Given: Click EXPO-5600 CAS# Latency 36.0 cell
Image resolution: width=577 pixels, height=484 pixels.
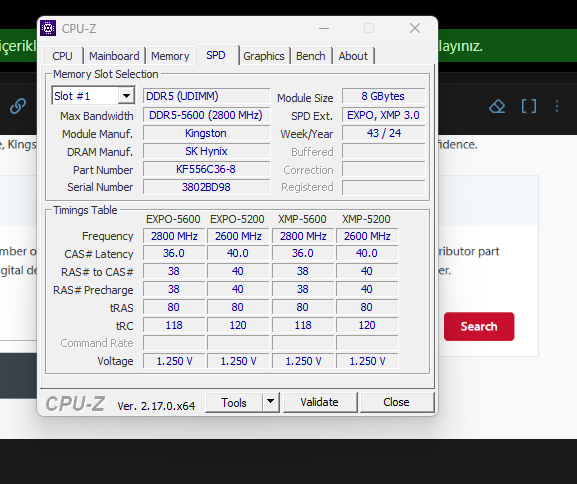Looking at the screenshot, I should tap(174, 253).
